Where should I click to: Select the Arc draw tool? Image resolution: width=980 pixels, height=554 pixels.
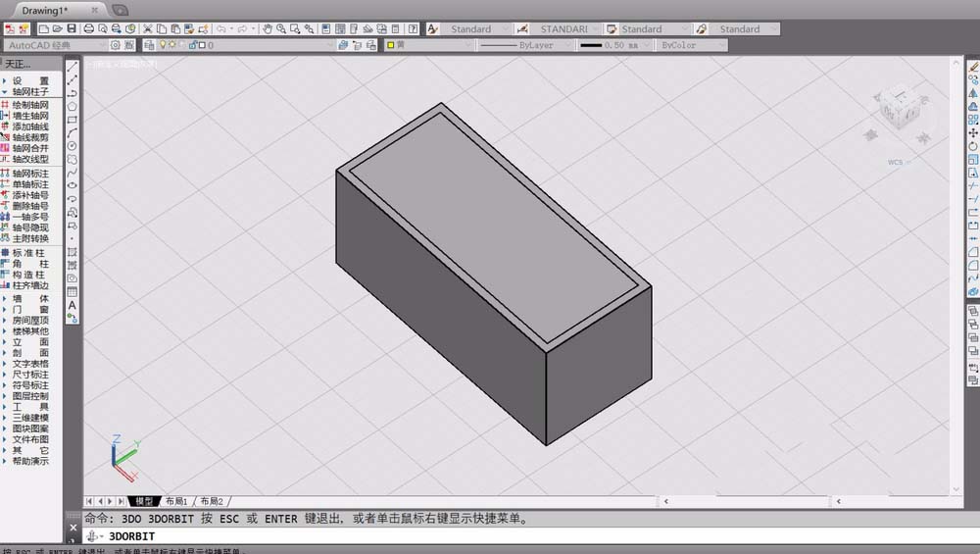[x=73, y=132]
